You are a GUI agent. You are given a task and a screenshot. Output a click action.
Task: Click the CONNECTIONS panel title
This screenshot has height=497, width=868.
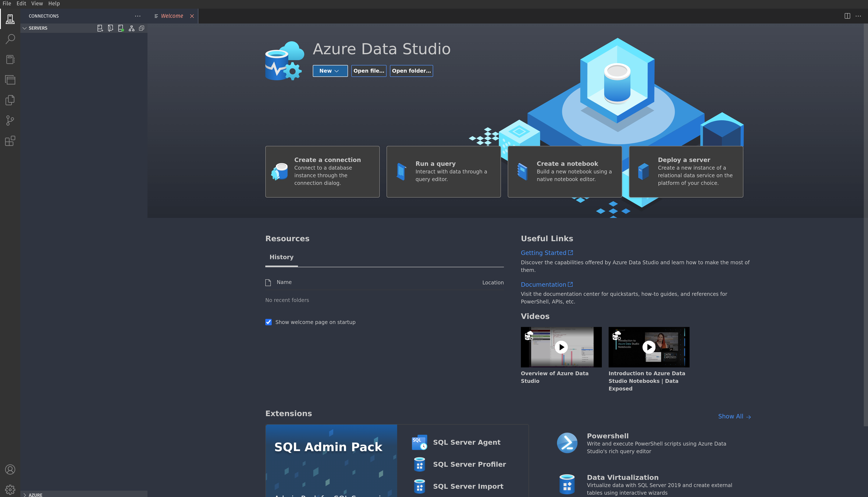click(x=44, y=16)
